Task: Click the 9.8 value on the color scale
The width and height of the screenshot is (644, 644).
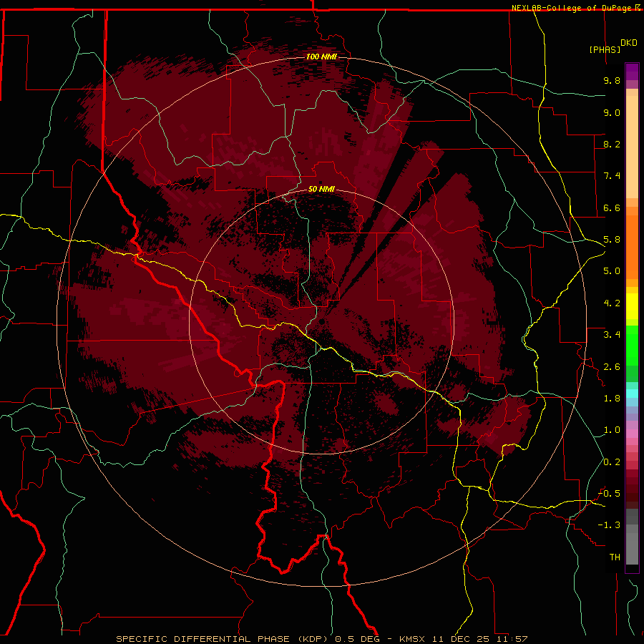Action: [612, 80]
